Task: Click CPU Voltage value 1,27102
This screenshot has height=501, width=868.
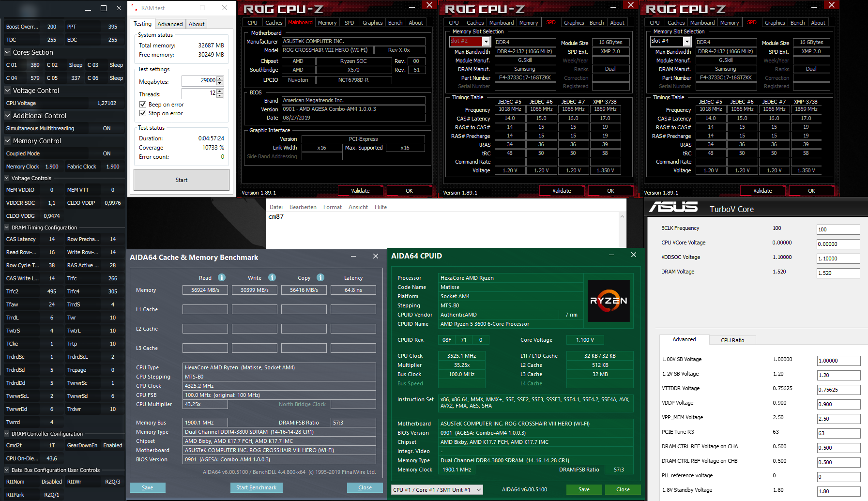Action: [107, 103]
